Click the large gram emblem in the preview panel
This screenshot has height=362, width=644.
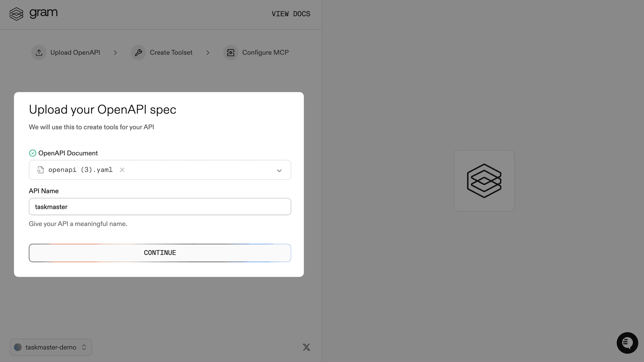(x=484, y=181)
